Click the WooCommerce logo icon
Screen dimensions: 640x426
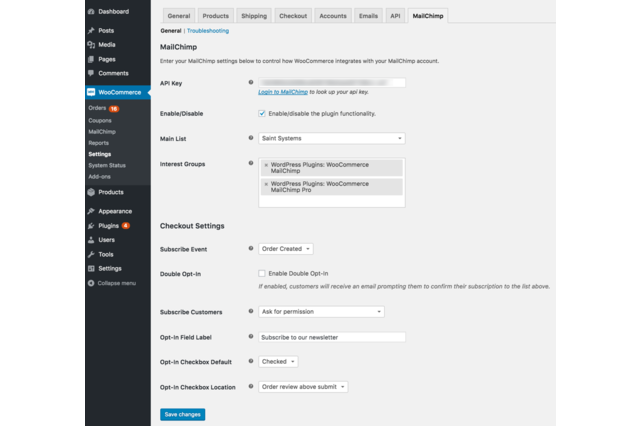tap(91, 92)
